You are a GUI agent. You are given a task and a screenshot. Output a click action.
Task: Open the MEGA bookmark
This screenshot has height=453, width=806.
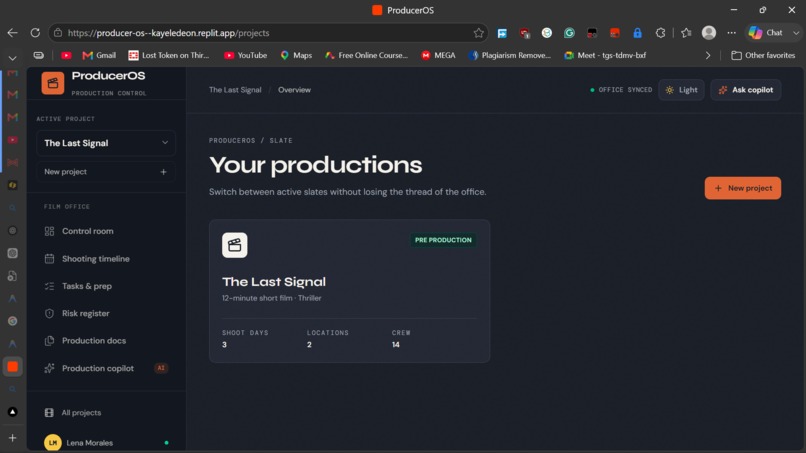[x=438, y=56]
